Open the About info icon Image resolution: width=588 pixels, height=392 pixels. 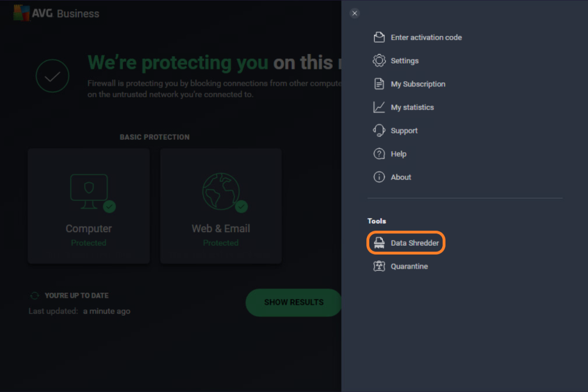point(378,177)
